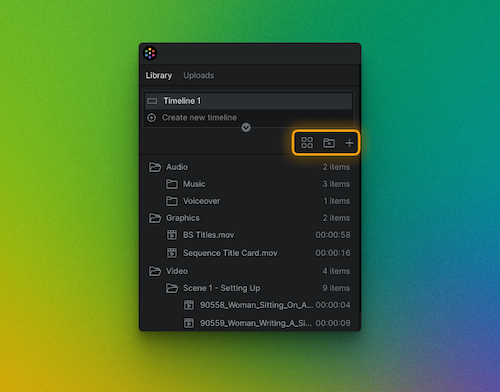Collapse the timelines list with the chevron
The width and height of the screenshot is (500, 392).
click(246, 127)
